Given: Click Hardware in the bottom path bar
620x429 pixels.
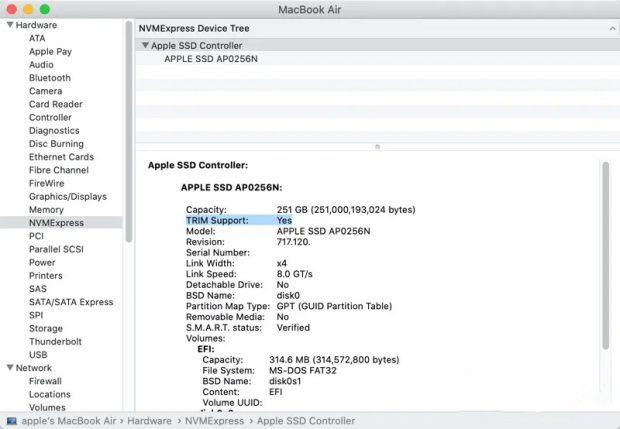Looking at the screenshot, I should point(148,421).
